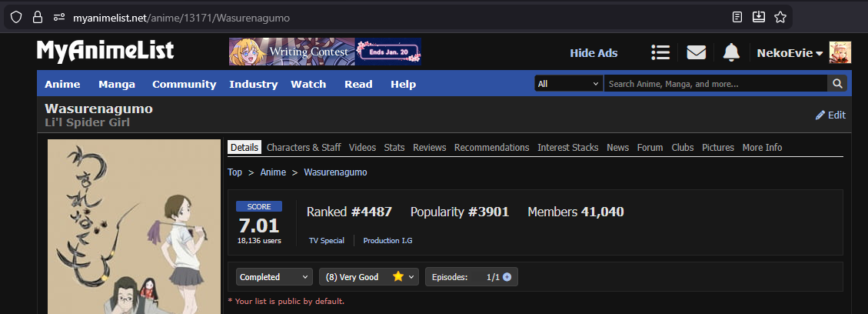This screenshot has height=314, width=868.
Task: Open the list menu icon in header
Action: click(x=660, y=52)
